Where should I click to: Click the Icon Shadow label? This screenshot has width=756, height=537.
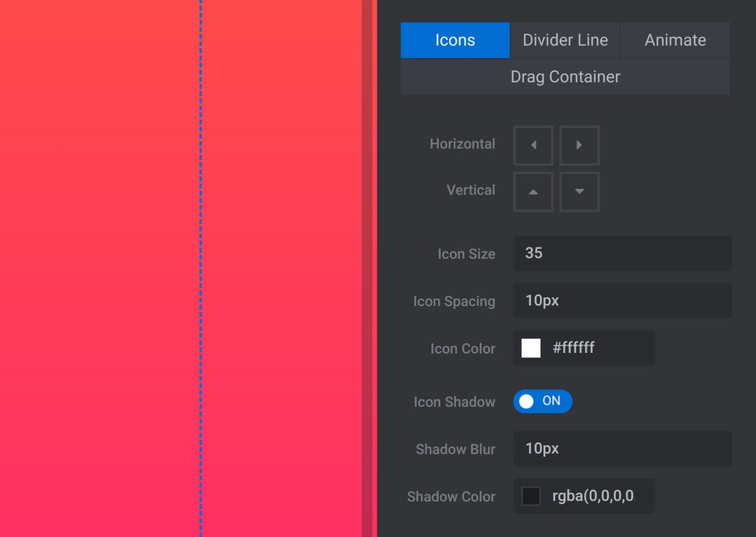(x=454, y=402)
